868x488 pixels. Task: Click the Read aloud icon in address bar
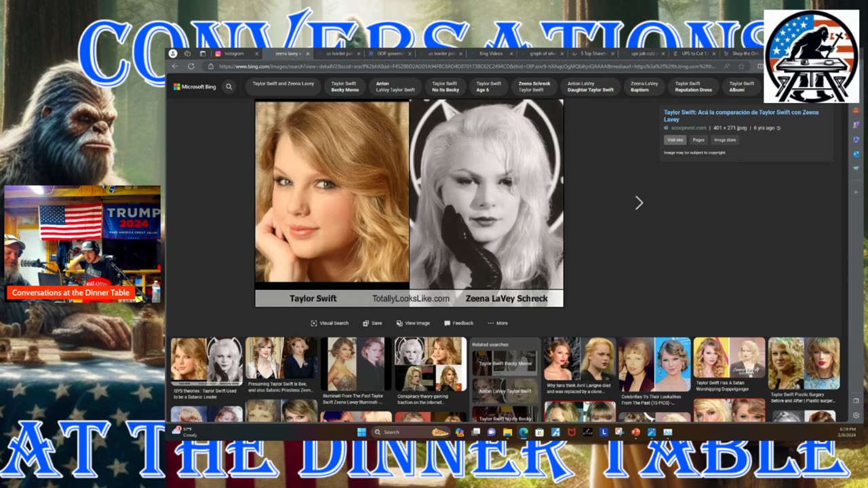click(727, 66)
